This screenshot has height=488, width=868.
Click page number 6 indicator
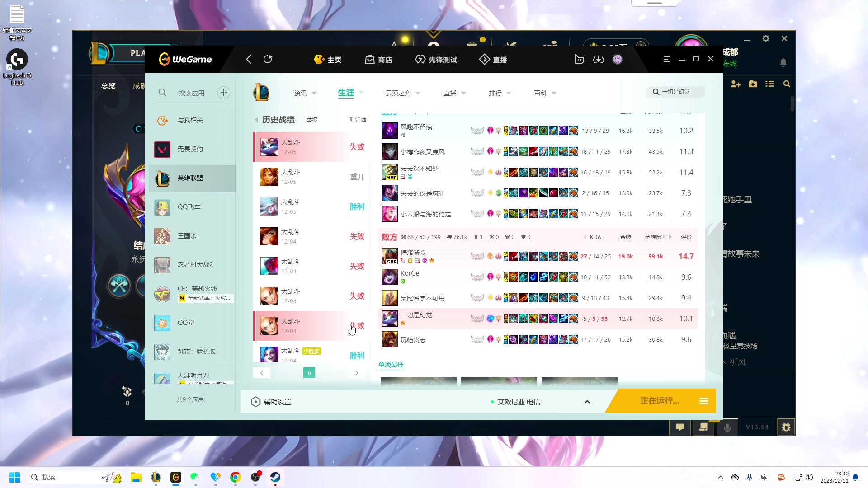click(309, 373)
